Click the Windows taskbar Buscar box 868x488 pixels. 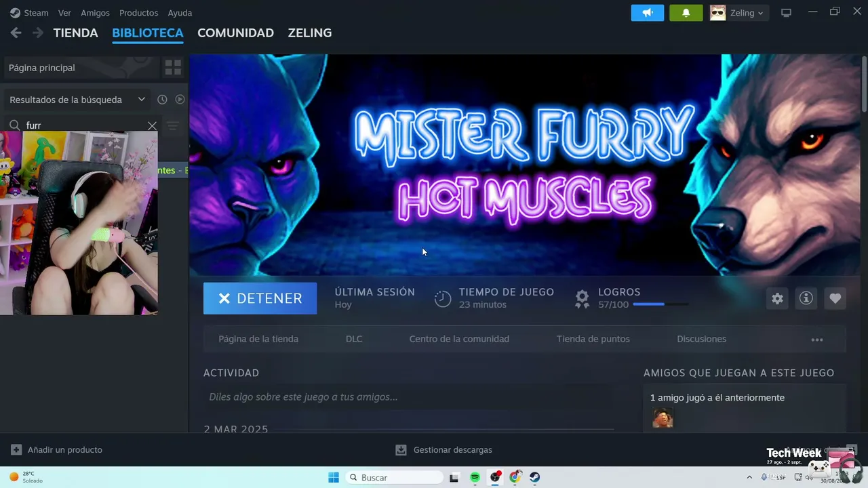(x=395, y=478)
